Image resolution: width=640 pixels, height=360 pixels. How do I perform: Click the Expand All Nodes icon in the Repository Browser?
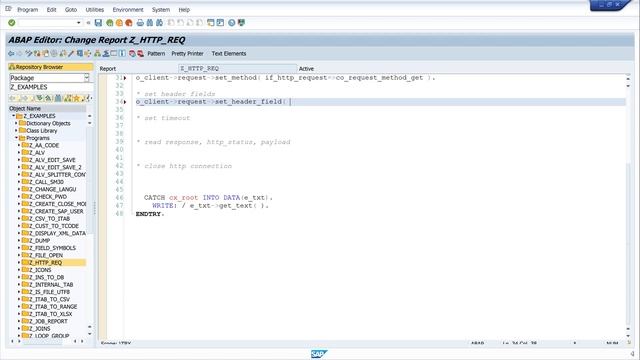point(39,98)
